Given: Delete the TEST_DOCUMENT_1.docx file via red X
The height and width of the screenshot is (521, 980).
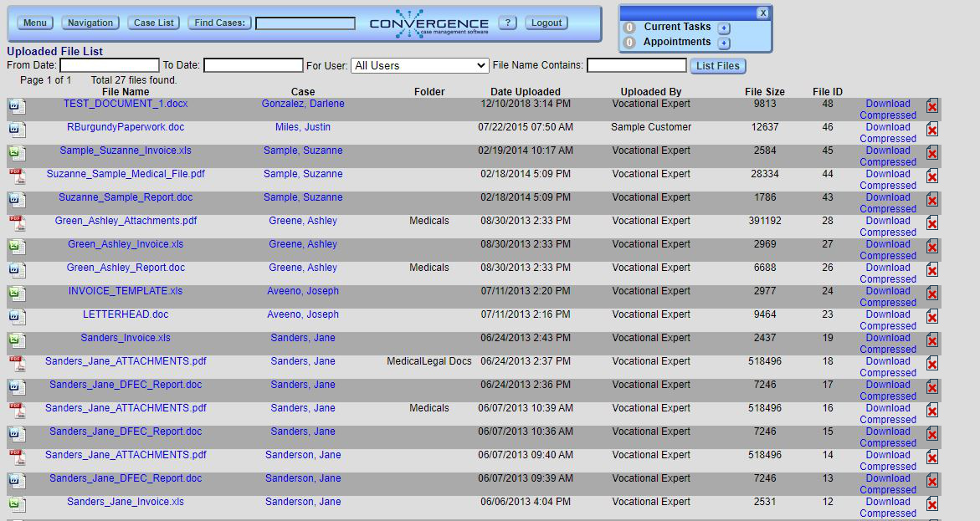Looking at the screenshot, I should point(932,106).
